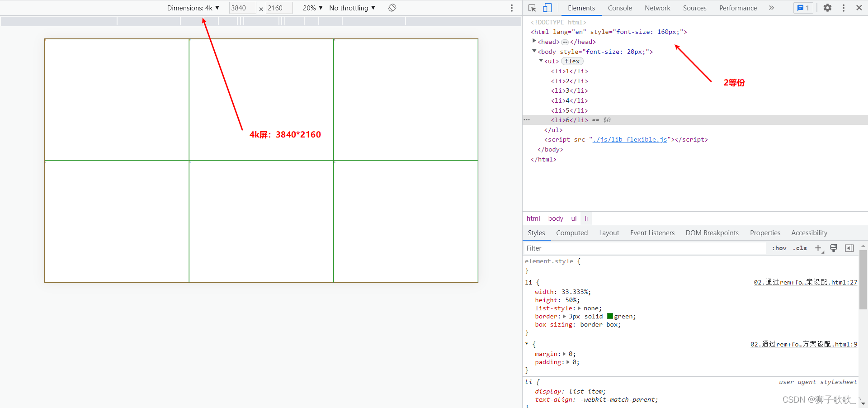This screenshot has height=408, width=868.
Task: Collapse the ul element node
Action: click(541, 61)
